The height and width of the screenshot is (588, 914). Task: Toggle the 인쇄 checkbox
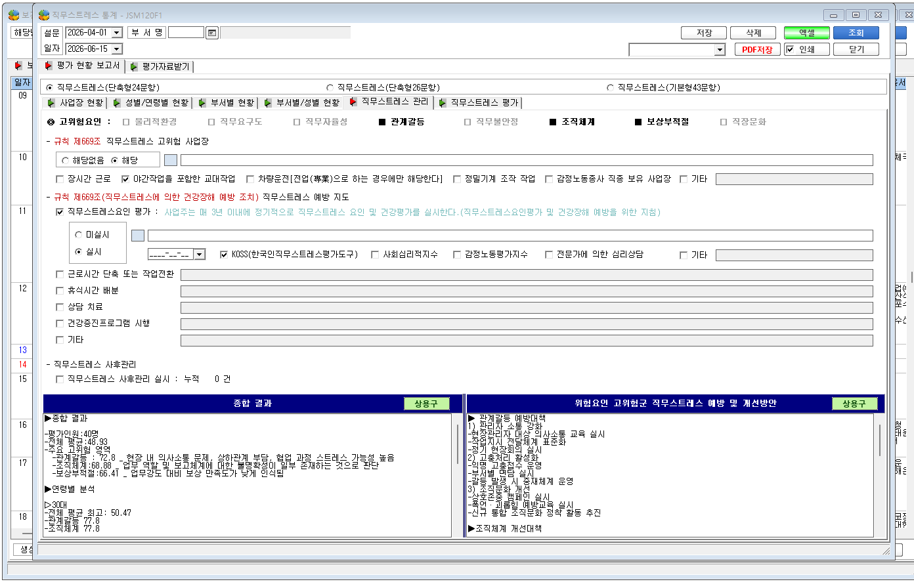pos(790,49)
